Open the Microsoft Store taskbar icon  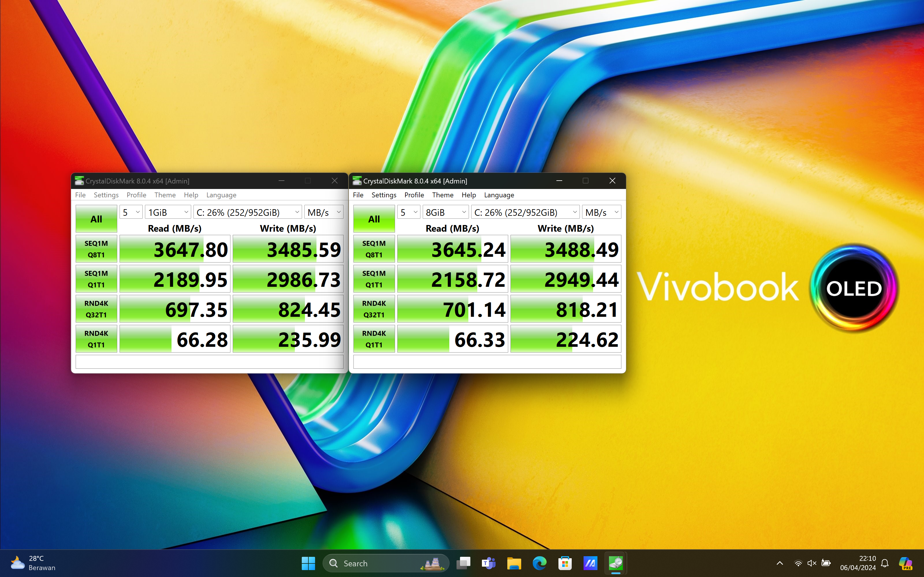(565, 563)
